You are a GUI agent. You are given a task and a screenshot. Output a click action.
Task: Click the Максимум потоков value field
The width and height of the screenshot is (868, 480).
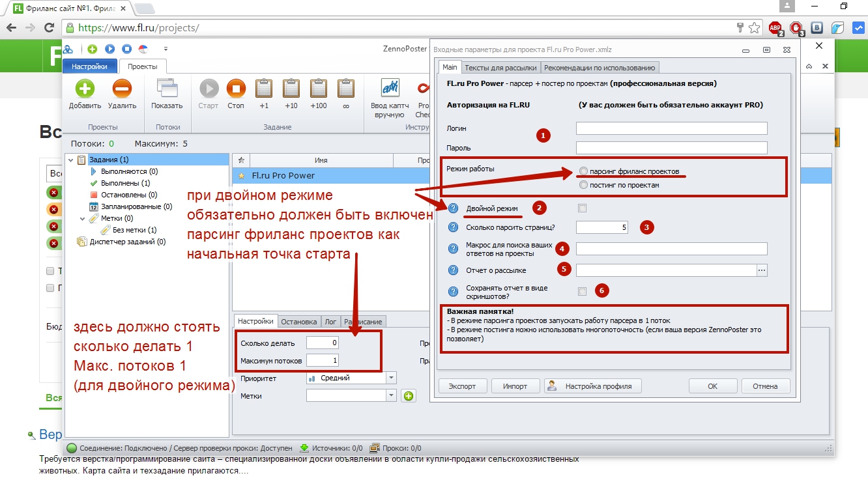click(x=323, y=360)
